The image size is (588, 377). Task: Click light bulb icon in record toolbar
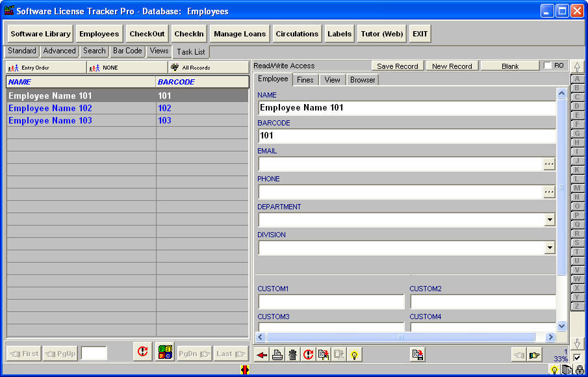coord(354,354)
